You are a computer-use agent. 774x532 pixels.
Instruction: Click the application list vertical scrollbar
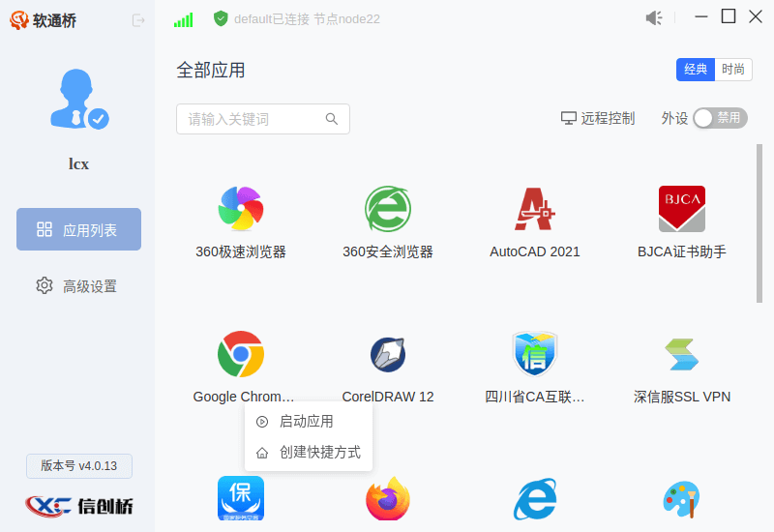(759, 223)
